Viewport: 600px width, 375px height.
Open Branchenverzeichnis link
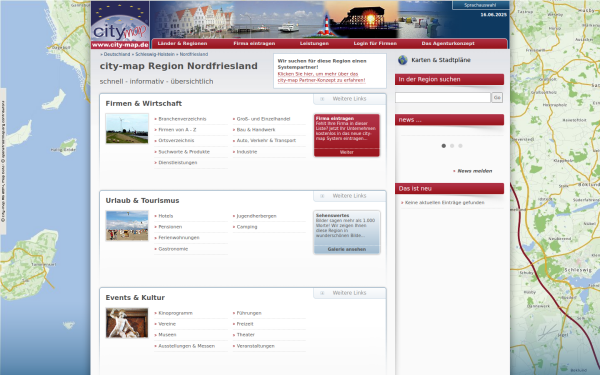pyautogui.click(x=182, y=119)
